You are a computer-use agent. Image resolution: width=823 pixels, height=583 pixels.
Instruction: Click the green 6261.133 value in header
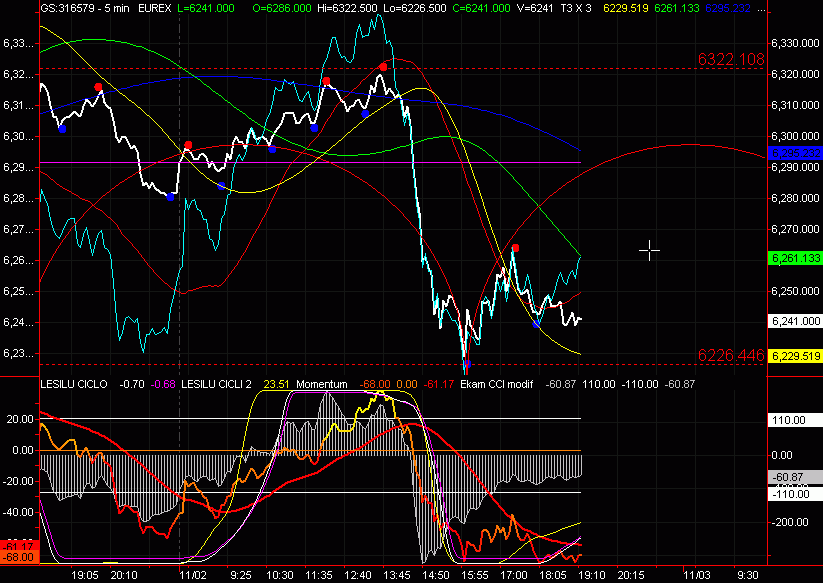coord(678,8)
